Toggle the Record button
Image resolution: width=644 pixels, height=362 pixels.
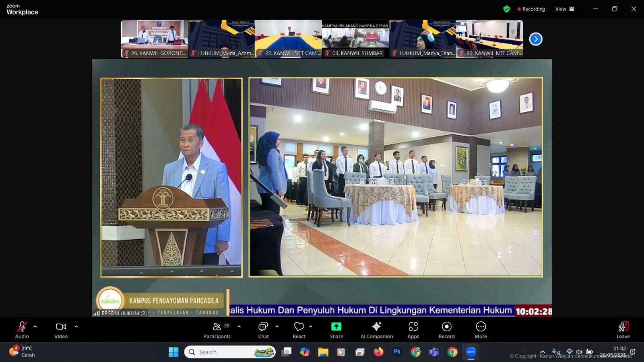(x=446, y=330)
